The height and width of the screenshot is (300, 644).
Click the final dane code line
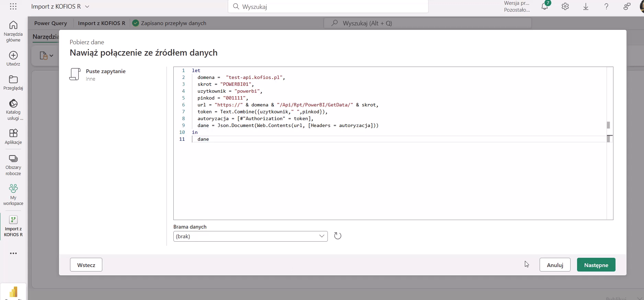203,139
